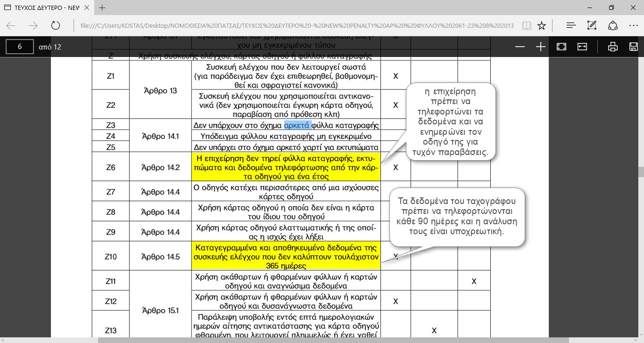Save the PDF with disk icon
Viewport: 644px width, 343px height.
(634, 47)
